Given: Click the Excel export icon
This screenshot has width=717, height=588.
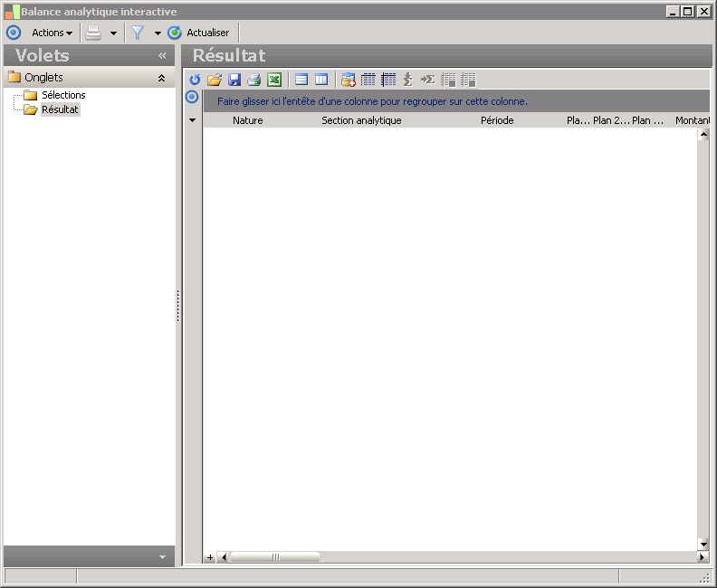Looking at the screenshot, I should tap(274, 80).
